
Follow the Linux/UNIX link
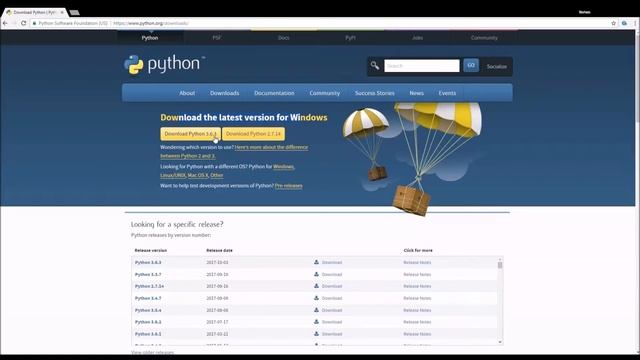[173, 175]
